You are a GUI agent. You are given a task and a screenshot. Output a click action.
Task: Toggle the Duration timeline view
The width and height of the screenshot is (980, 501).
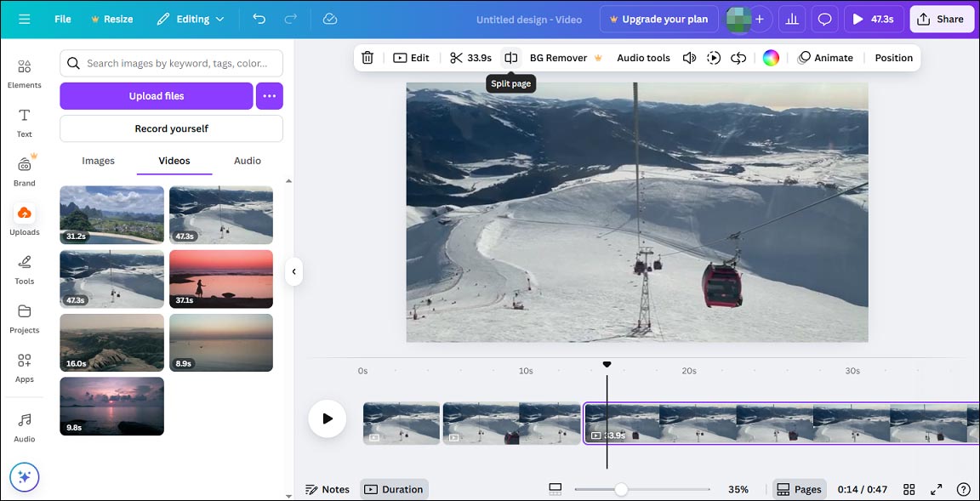(394, 489)
